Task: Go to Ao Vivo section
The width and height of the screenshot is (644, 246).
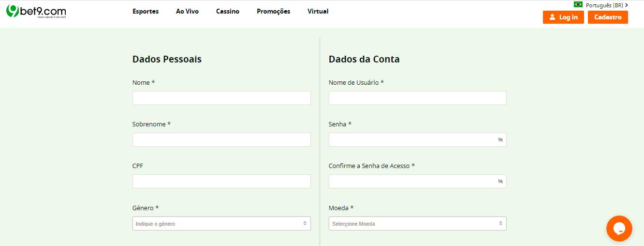Action: [x=187, y=11]
